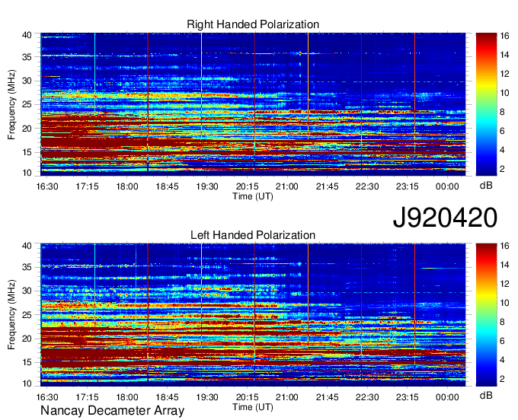Click the 8 dB tick on Right Handed colorbar
Viewport: 518px width, 420px height.
[x=502, y=112]
